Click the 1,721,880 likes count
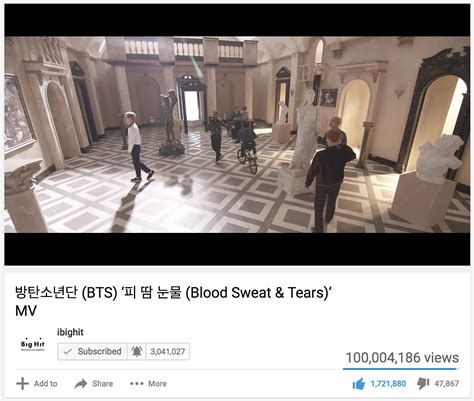474x401 pixels. coord(388,384)
